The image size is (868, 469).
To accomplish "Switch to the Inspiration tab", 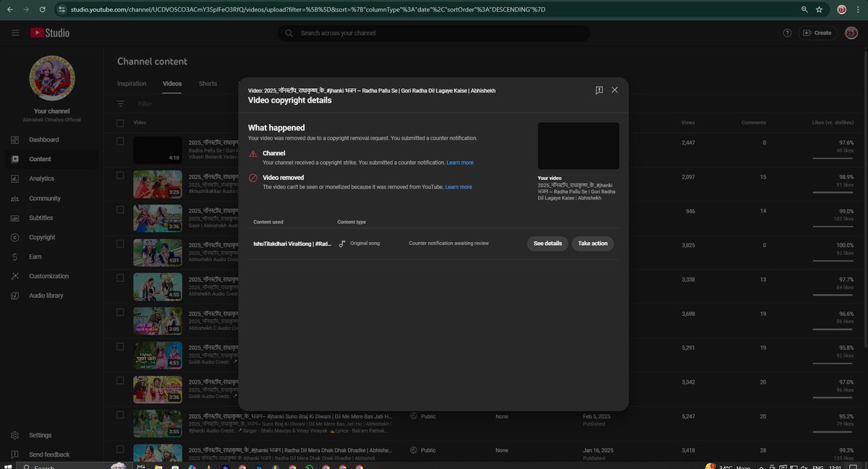I will point(132,84).
